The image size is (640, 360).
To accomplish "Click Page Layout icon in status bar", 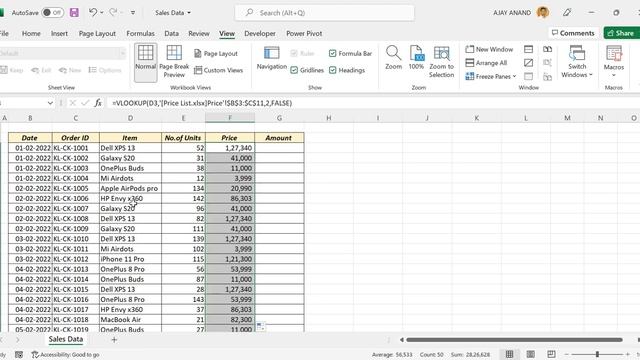I will pos(530,354).
